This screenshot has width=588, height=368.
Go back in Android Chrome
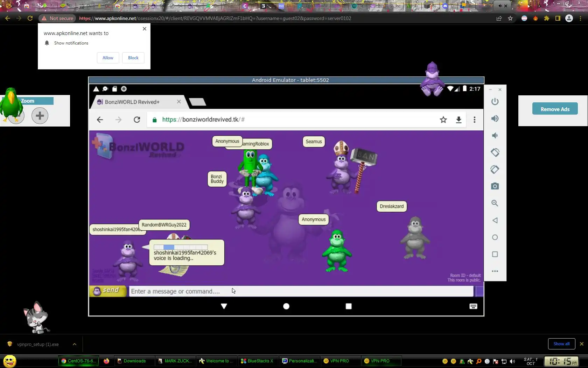coord(100,120)
